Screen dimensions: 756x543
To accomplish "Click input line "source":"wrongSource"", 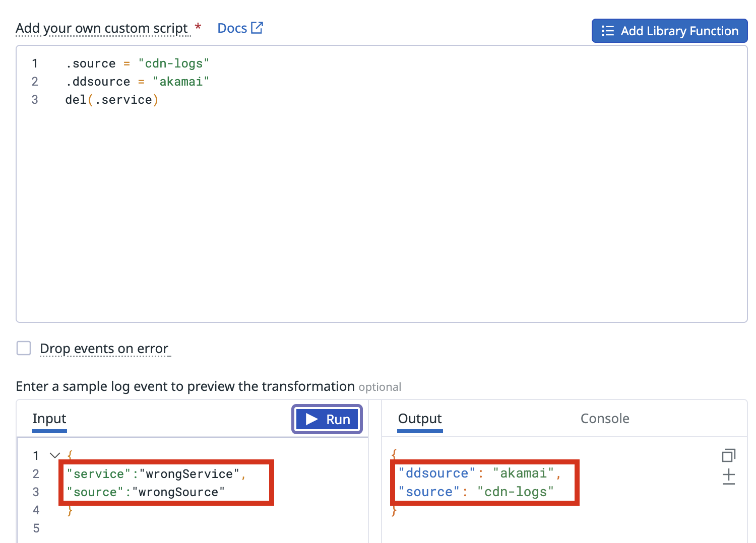I will click(146, 492).
